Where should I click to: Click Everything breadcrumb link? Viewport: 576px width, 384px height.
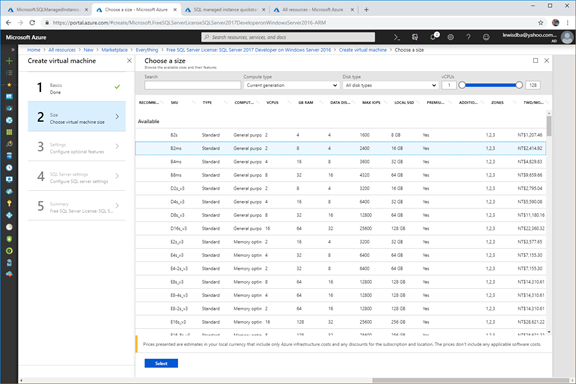point(147,50)
